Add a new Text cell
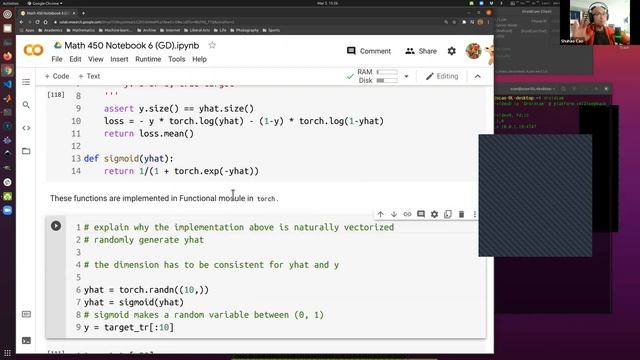Screen dimensions: 640x360 (89, 76)
